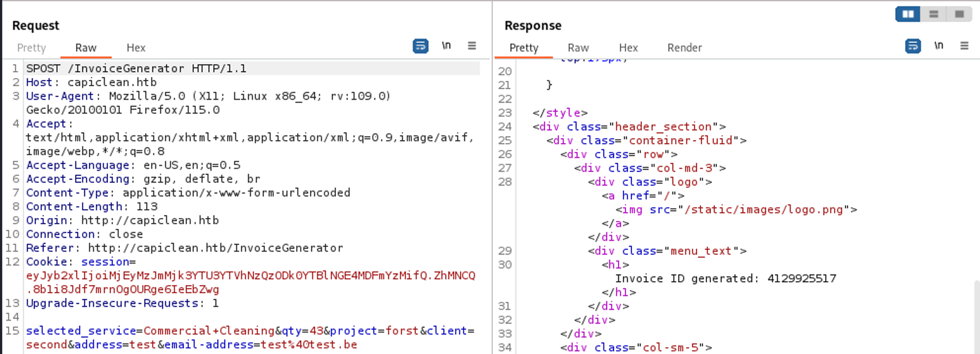980x354 pixels.
Task: Switch Request view to Pretty tab
Action: click(31, 48)
